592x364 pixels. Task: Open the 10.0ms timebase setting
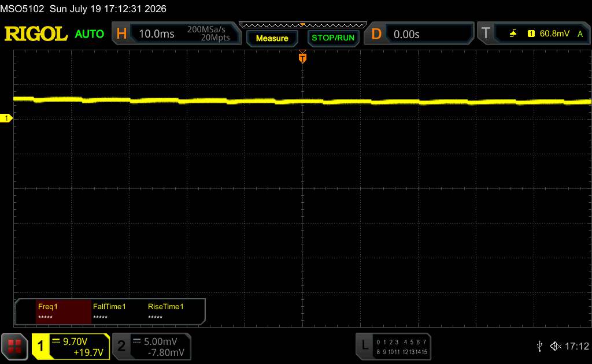coord(157,34)
